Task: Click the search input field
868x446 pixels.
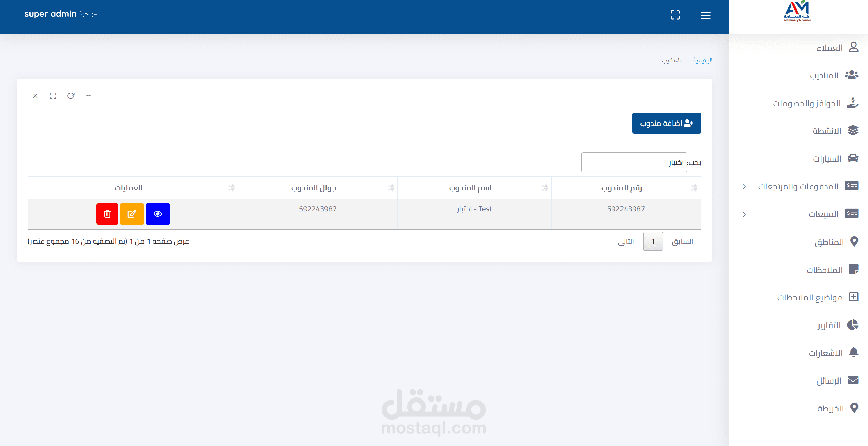Action: point(634,162)
